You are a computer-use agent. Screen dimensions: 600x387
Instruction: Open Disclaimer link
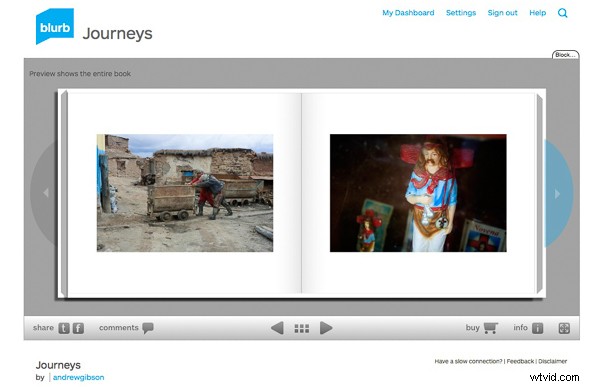tap(553, 361)
